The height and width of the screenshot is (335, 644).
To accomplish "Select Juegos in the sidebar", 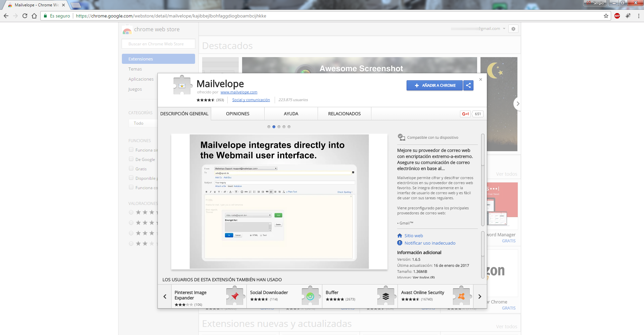I will click(135, 89).
